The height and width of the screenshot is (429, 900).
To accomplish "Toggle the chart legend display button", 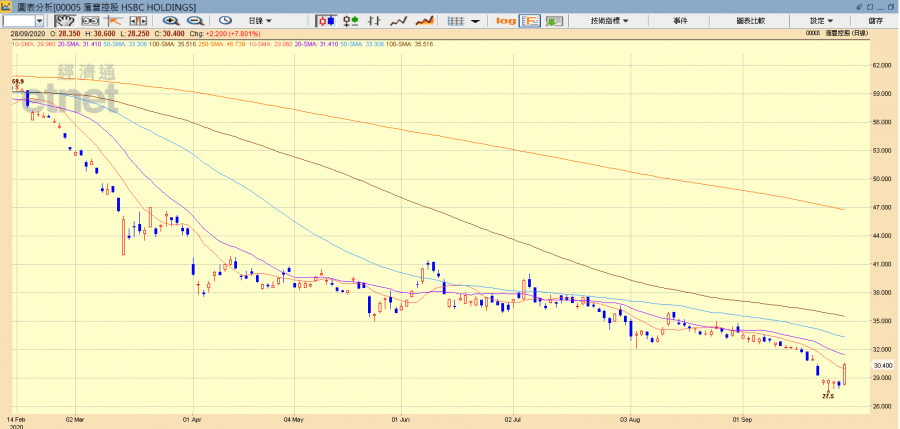I will 530,20.
